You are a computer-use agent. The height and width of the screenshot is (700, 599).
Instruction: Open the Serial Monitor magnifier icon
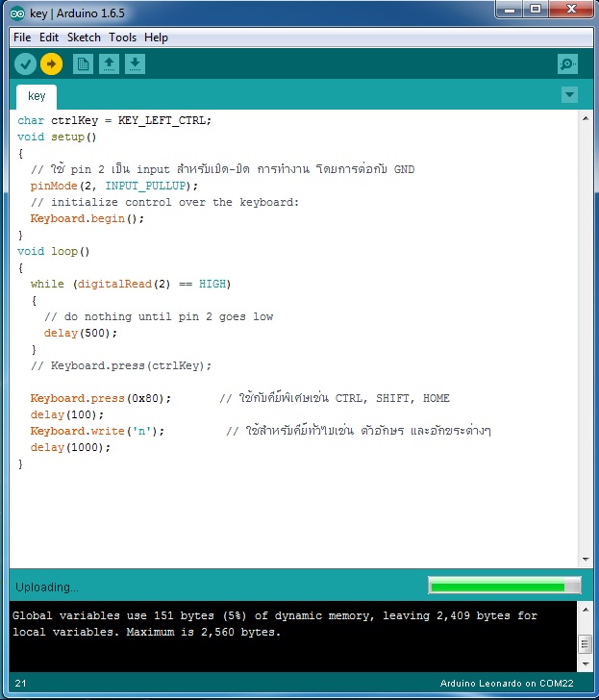(567, 64)
